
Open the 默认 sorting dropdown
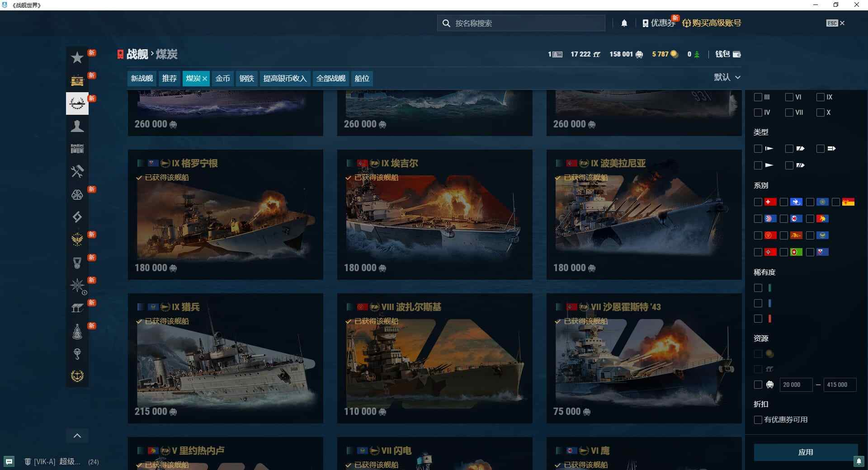(727, 77)
